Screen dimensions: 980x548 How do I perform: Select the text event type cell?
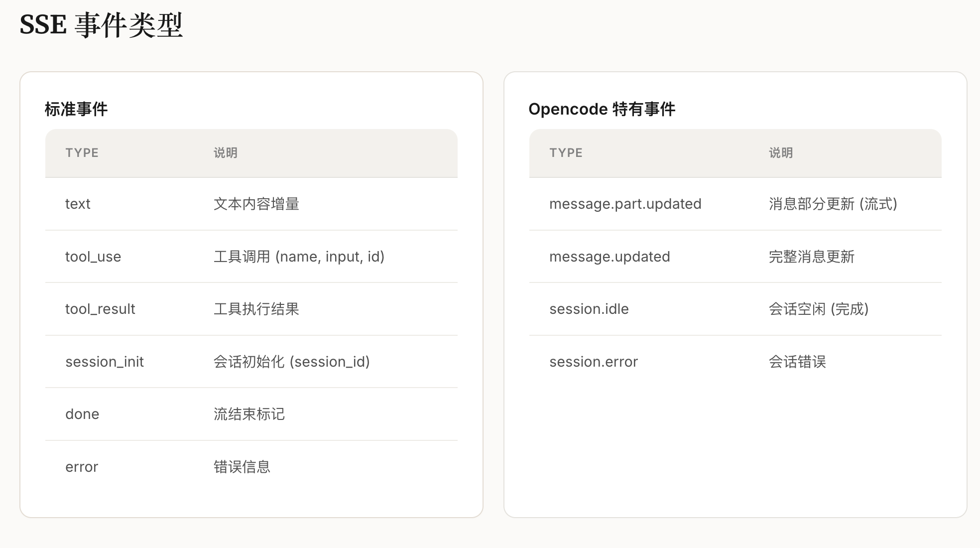pyautogui.click(x=78, y=204)
